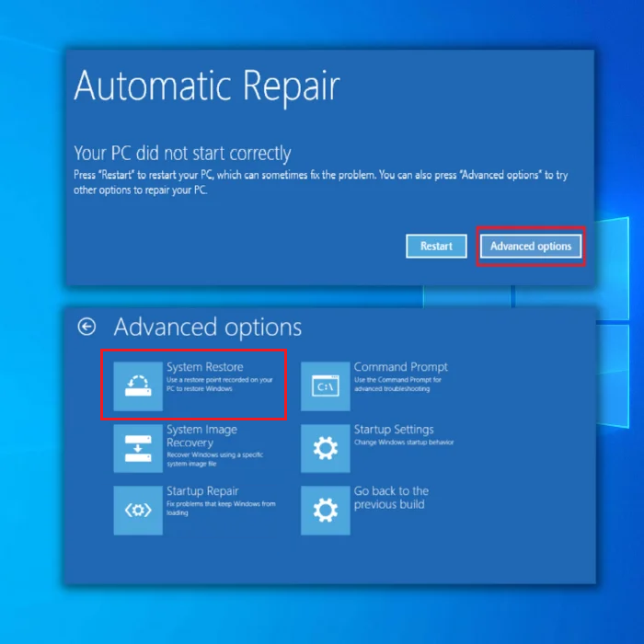Click the Startup Repair label
Image resolution: width=644 pixels, height=644 pixels.
pos(202,491)
